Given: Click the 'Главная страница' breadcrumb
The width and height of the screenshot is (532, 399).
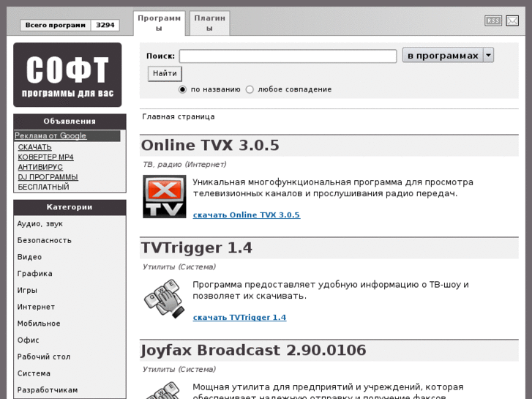Looking at the screenshot, I should point(179,117).
